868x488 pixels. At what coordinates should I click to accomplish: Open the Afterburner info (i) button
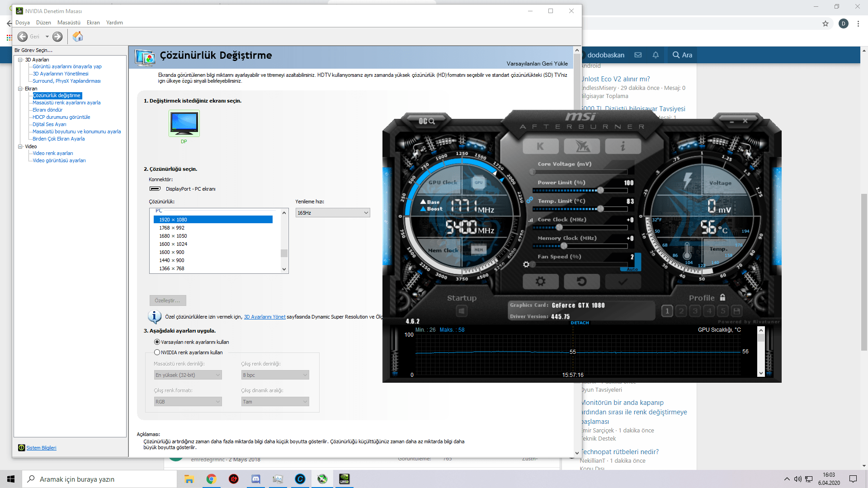[623, 146]
